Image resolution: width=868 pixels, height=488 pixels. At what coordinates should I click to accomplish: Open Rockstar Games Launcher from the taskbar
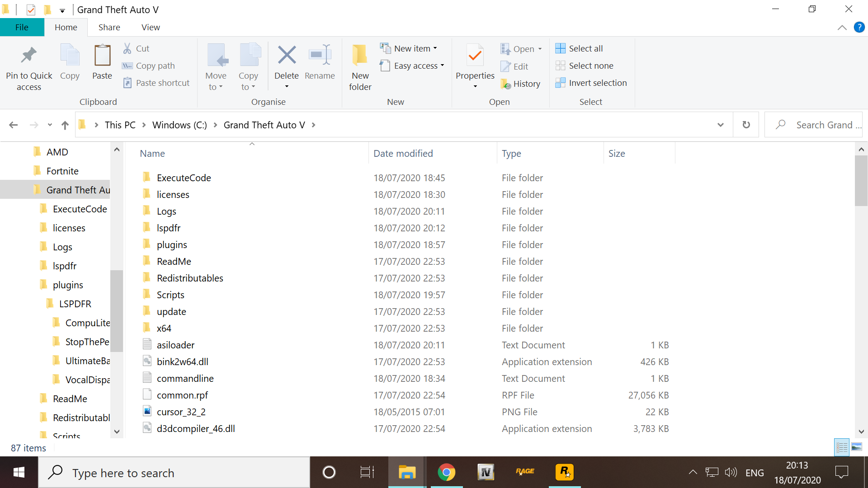(x=564, y=472)
